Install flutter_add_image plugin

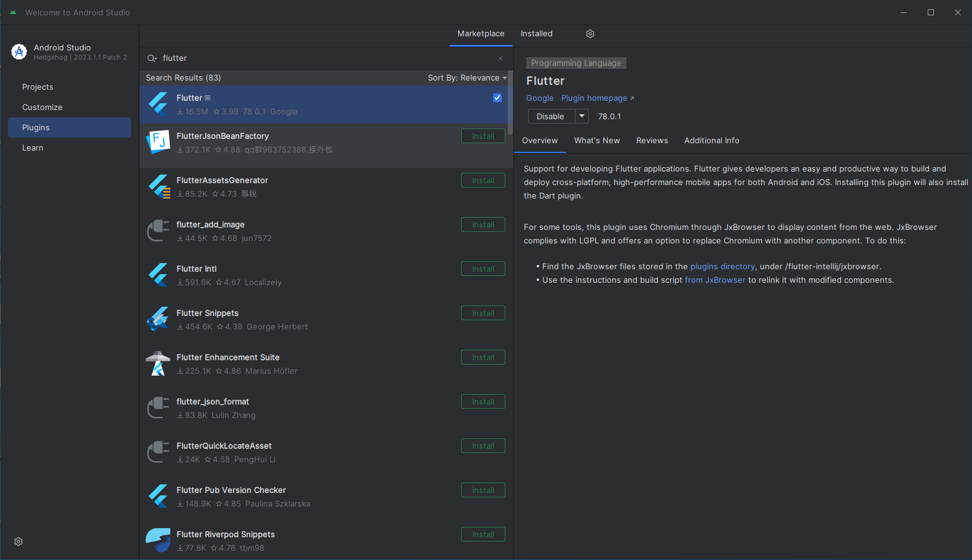point(483,224)
